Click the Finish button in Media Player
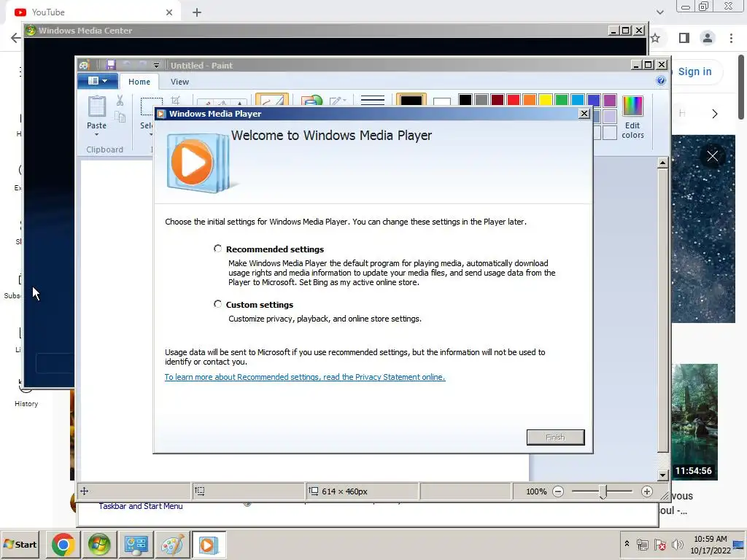The height and width of the screenshot is (560, 747). tap(555, 437)
